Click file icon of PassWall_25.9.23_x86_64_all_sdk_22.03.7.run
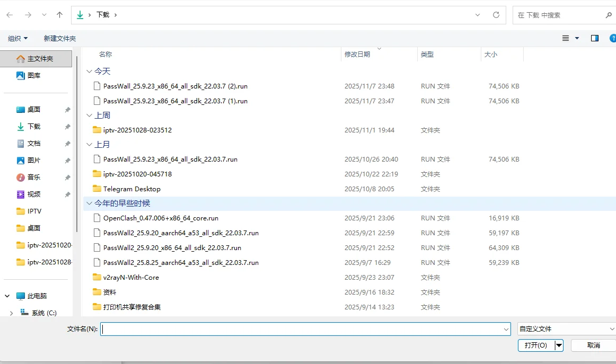 point(96,159)
